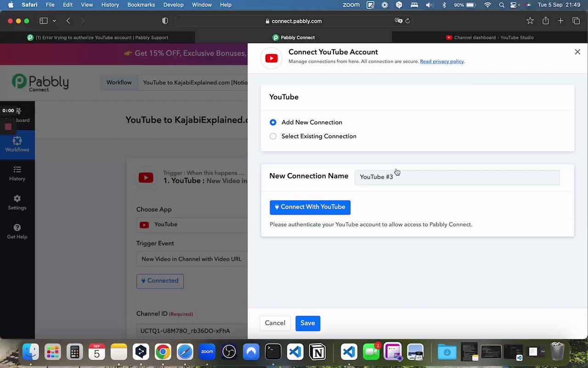Click the workflow title heading "YouTube to KajabiExplained"
588x368 pixels.
click(x=187, y=120)
